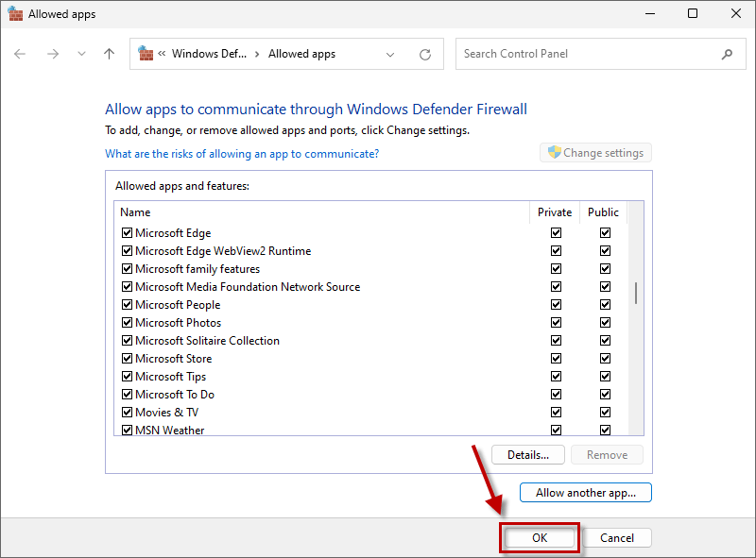The width and height of the screenshot is (756, 558).
Task: Open recent locations chevron in navigation
Action: [x=81, y=54]
